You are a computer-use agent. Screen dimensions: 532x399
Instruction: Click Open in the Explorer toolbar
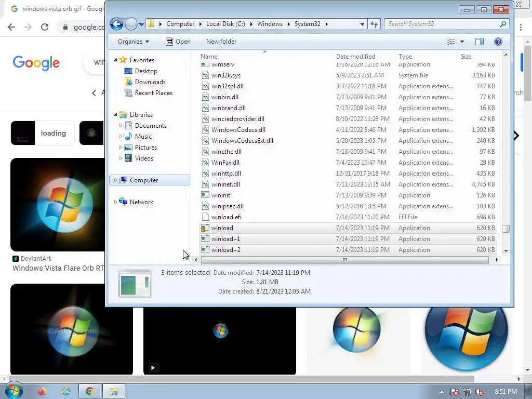point(178,42)
